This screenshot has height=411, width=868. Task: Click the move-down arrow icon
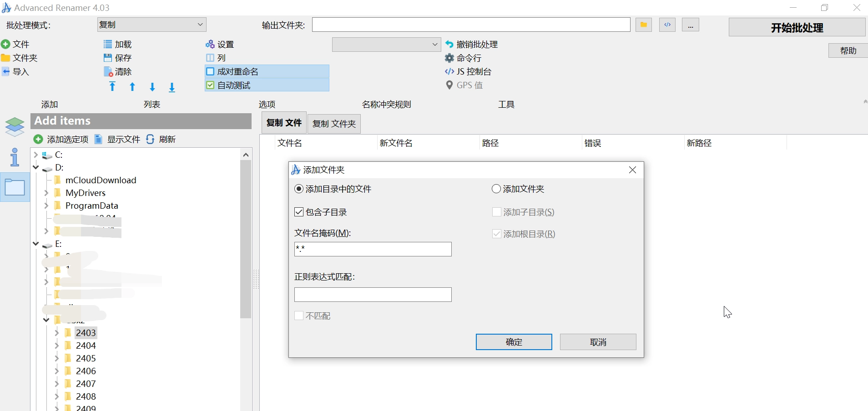[152, 87]
